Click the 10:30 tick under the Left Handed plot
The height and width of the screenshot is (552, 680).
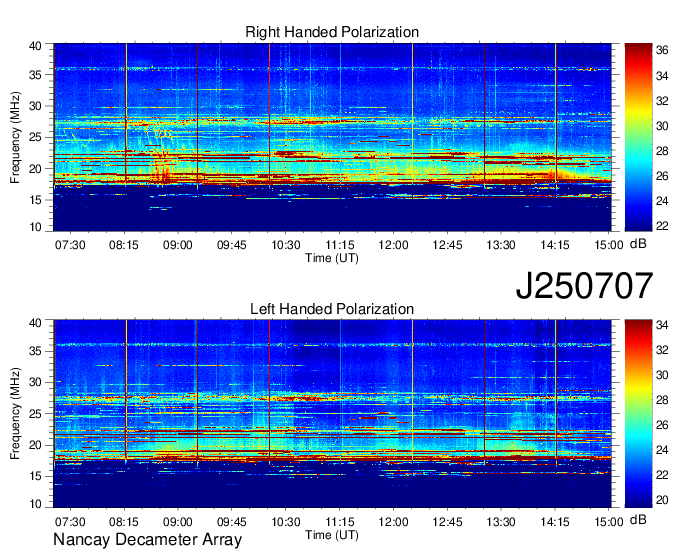tap(285, 522)
